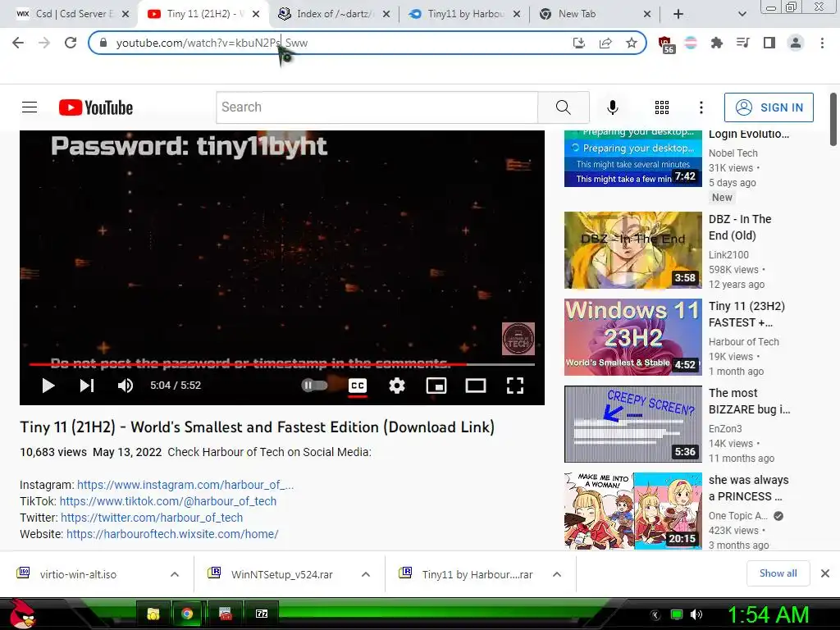Click the browser back arrow
The width and height of the screenshot is (840, 630).
[x=18, y=43]
